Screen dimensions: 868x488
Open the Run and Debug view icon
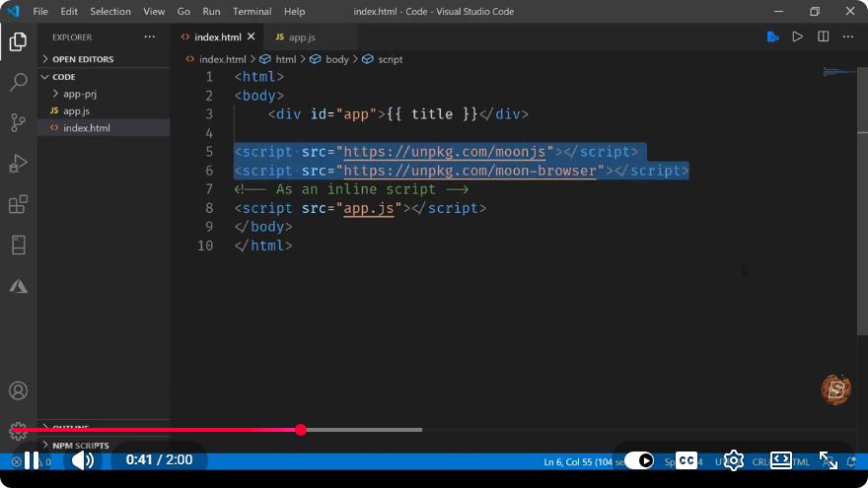(x=18, y=164)
